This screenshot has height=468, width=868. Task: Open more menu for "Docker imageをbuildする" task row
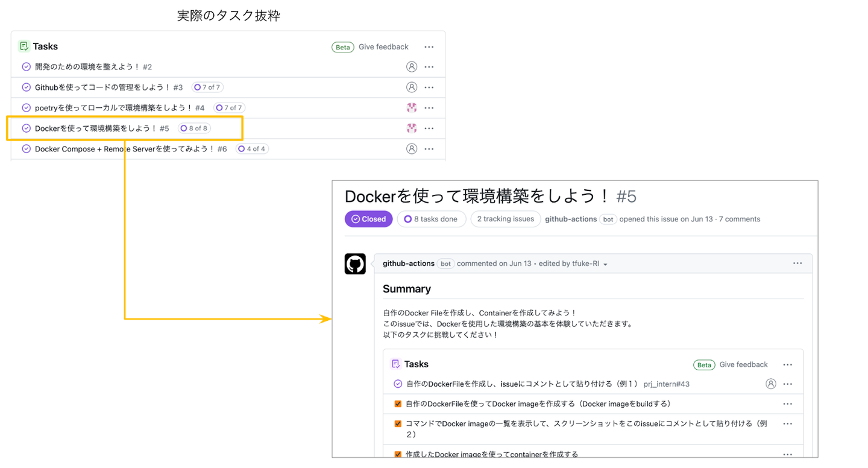pyautogui.click(x=787, y=404)
